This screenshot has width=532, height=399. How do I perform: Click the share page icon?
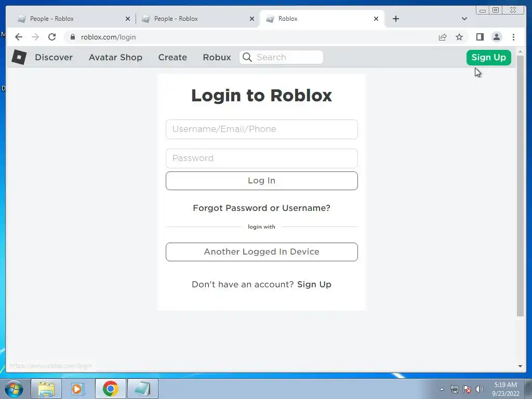[x=443, y=37]
